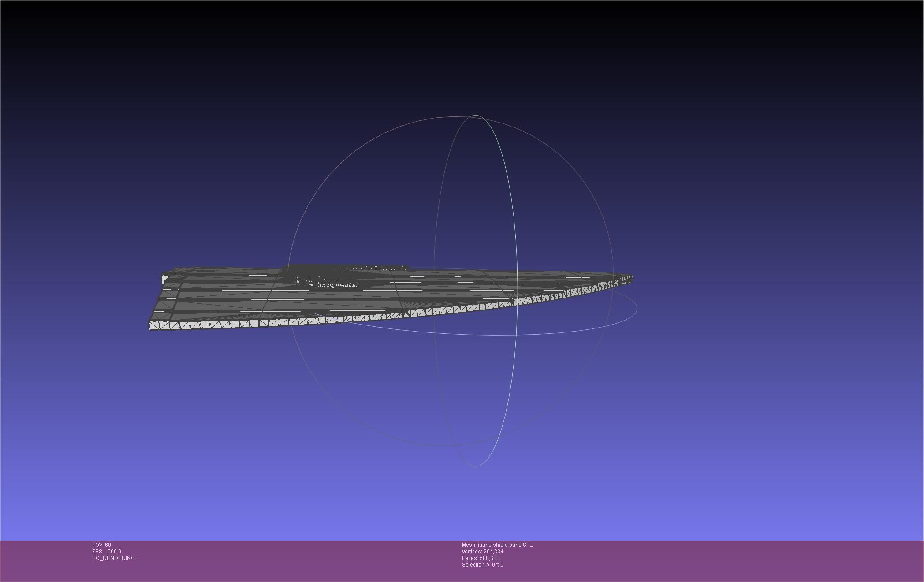Click the BO_RENDERING status text

[113, 558]
